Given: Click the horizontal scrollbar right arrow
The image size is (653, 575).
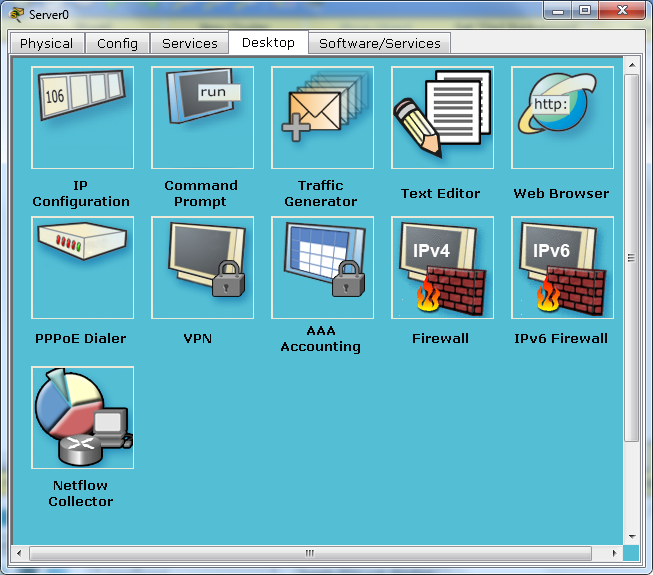Looking at the screenshot, I should point(614,553).
